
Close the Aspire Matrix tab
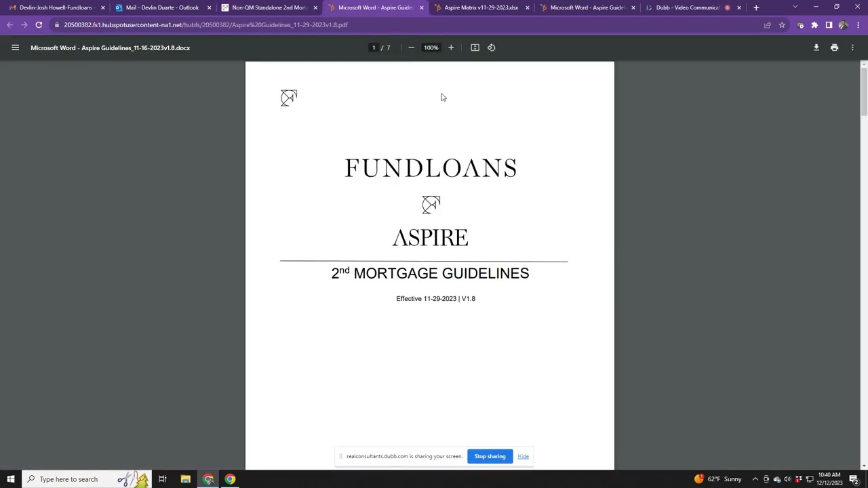[527, 7]
